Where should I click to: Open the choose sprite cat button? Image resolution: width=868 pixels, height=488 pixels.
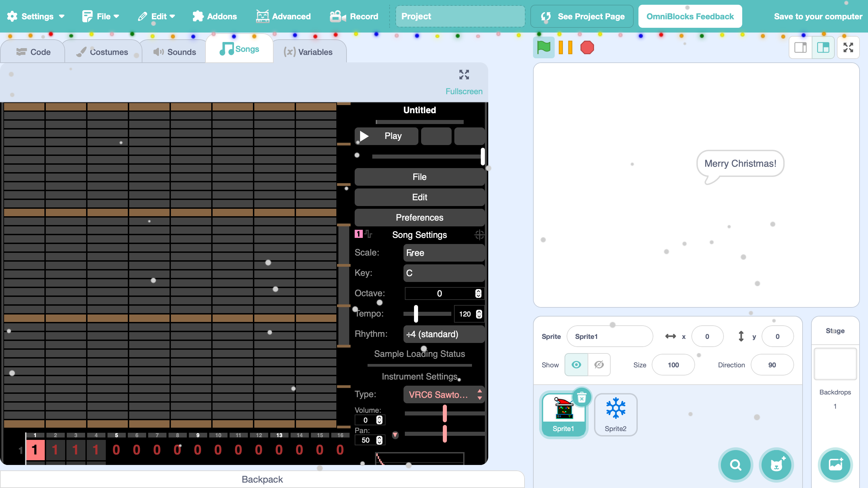(776, 465)
